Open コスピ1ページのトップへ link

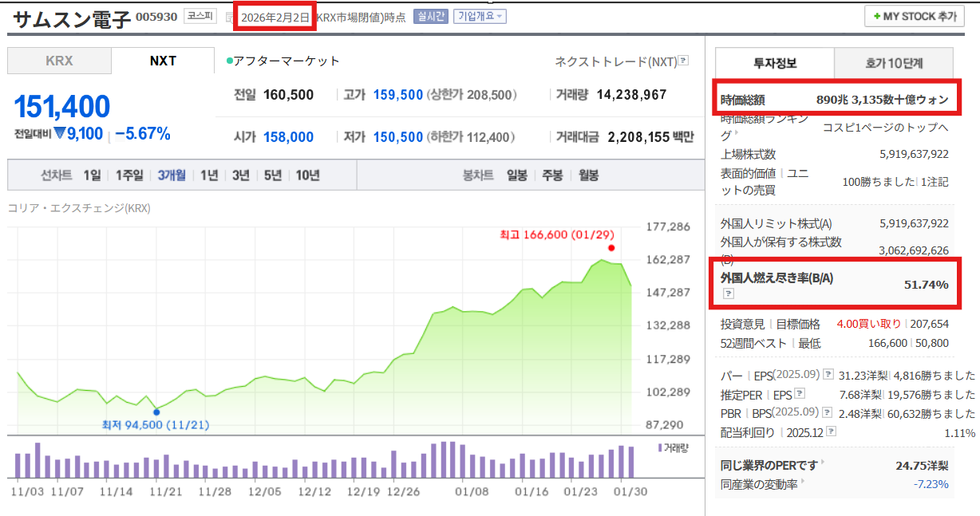[886, 128]
